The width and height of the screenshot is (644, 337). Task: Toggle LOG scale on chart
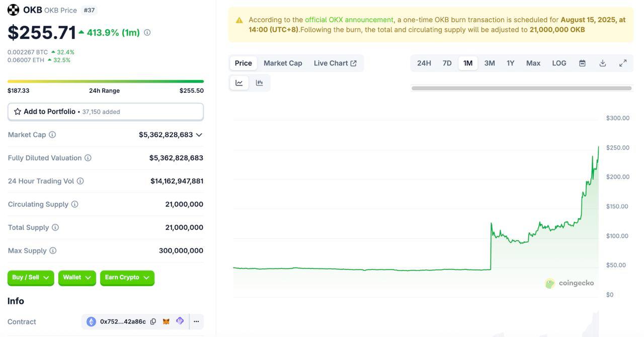[x=559, y=63]
